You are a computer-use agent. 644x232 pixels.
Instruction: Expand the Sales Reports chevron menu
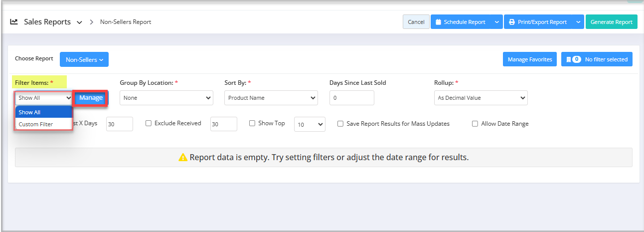80,22
